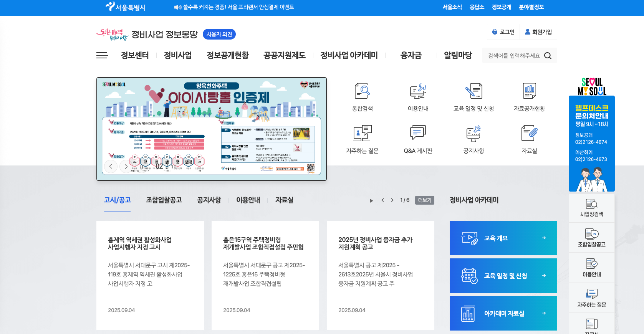This screenshot has width=644, height=334.
Task: Click 서울소식 top bar link
Action: click(x=452, y=7)
